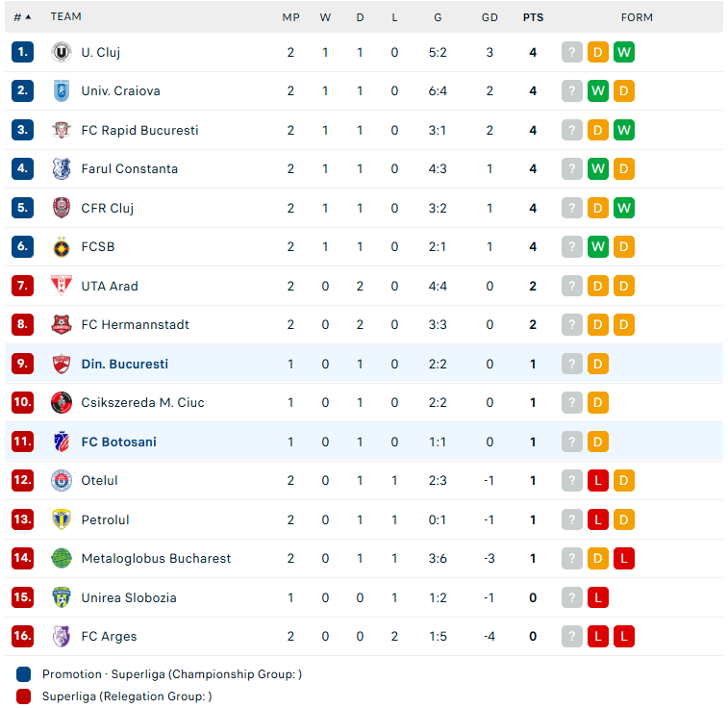Click the FORM column header
This screenshot has width=728, height=708.
[x=637, y=17]
